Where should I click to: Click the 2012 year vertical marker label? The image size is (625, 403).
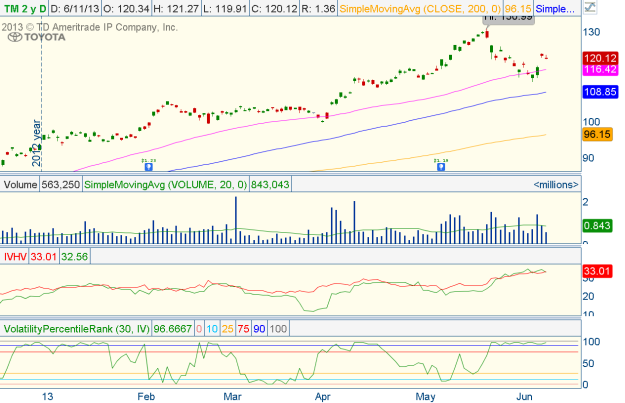coord(36,143)
